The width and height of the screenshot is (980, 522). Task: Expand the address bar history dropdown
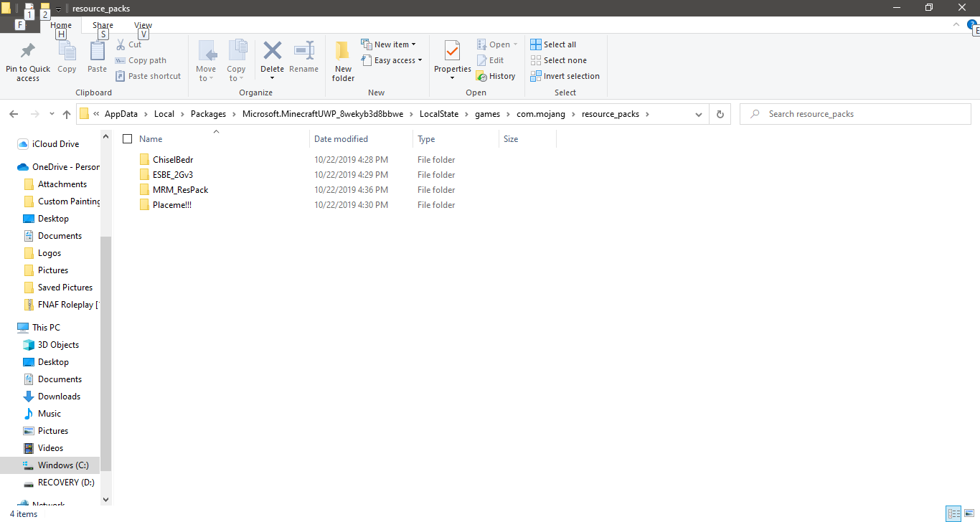(x=699, y=114)
